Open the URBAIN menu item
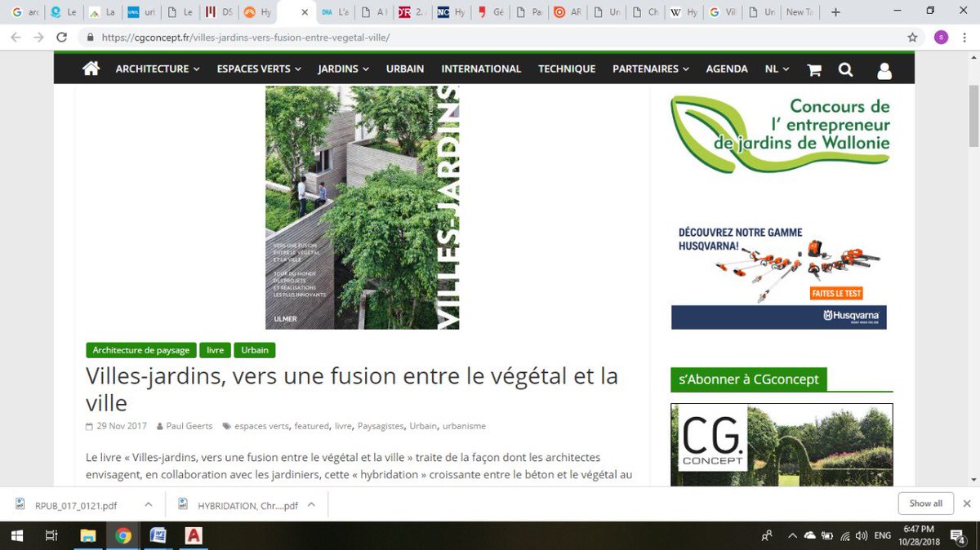Image resolution: width=980 pixels, height=550 pixels. 405,69
